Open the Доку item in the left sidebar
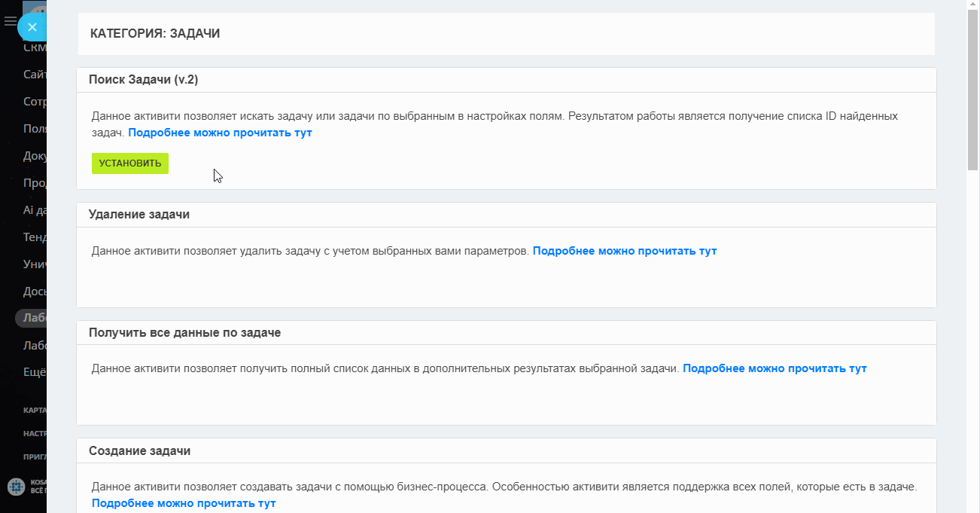The width and height of the screenshot is (980, 513). click(35, 156)
